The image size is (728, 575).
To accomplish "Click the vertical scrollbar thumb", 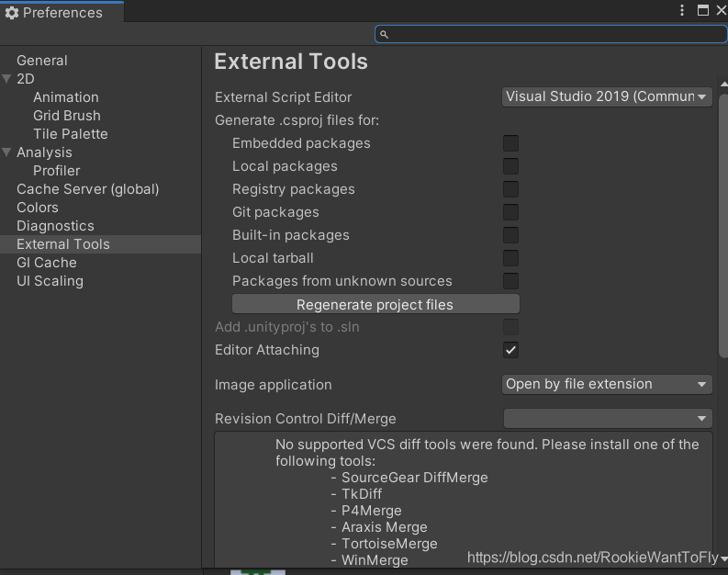I will (x=723, y=226).
